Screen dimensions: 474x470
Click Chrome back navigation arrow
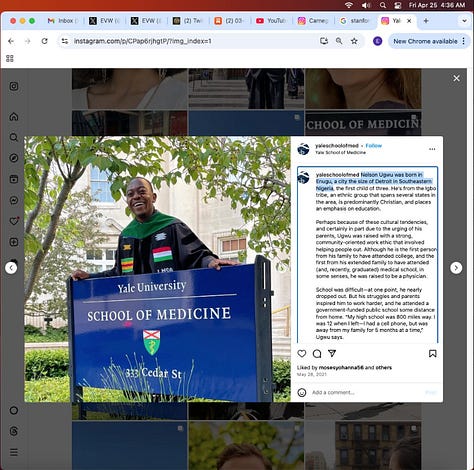(11, 41)
